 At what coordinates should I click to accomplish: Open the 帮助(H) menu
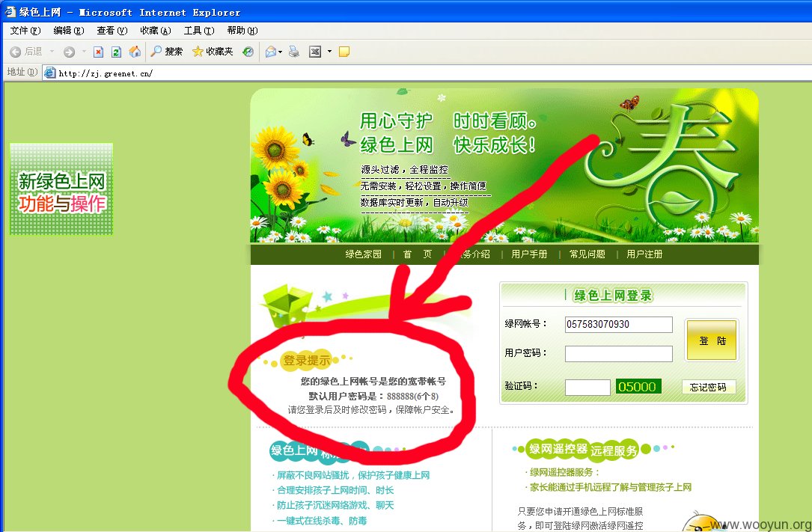(x=242, y=31)
